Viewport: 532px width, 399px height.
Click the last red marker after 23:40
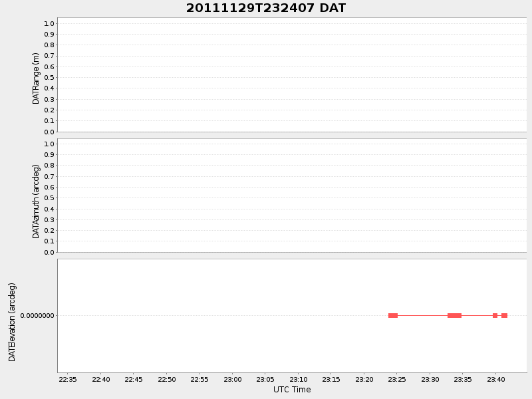tap(504, 315)
